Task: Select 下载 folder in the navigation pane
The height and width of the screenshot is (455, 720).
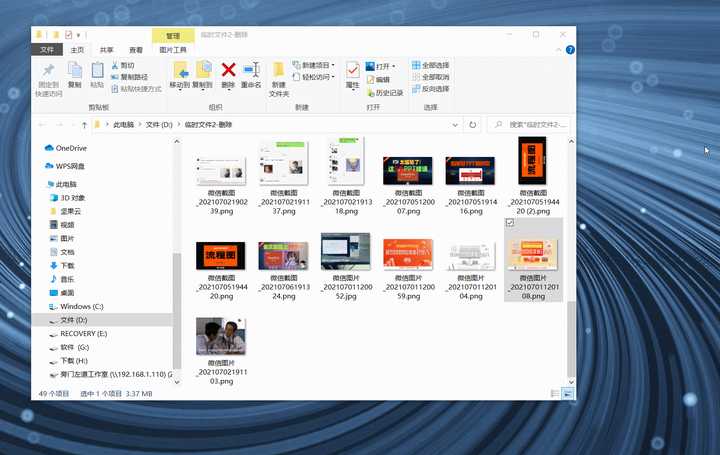Action: pos(62,266)
